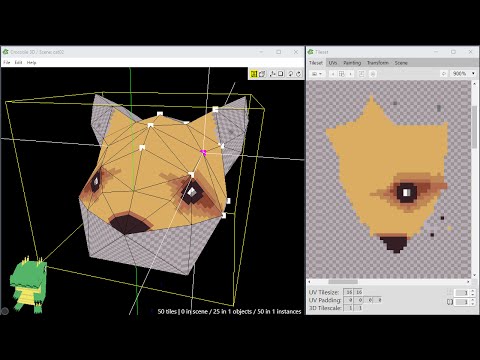Click the tileset horizontal scrollbar thumb
Image resolution: width=480 pixels, height=360 pixels.
[343, 282]
